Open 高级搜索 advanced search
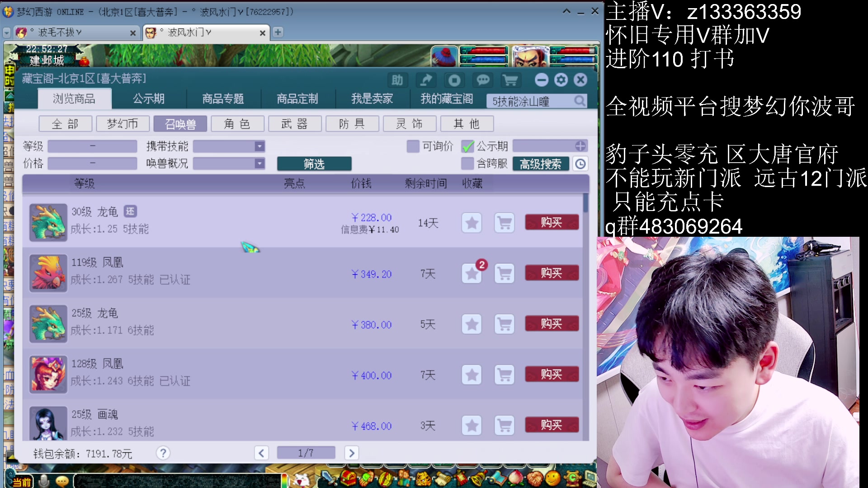The height and width of the screenshot is (488, 868). coord(541,164)
